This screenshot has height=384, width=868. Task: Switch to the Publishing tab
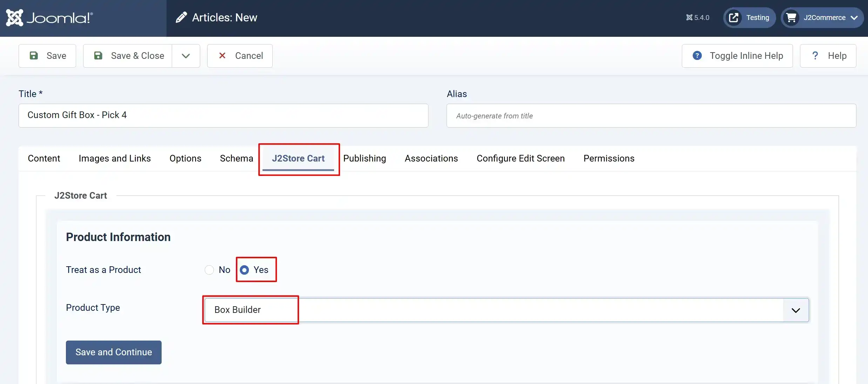365,158
